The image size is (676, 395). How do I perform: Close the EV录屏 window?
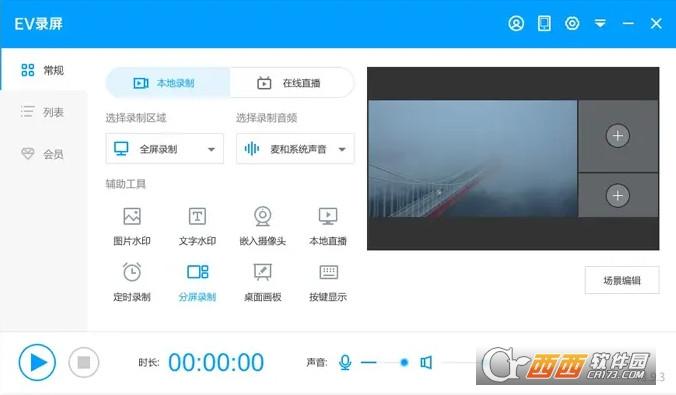pyautogui.click(x=656, y=23)
